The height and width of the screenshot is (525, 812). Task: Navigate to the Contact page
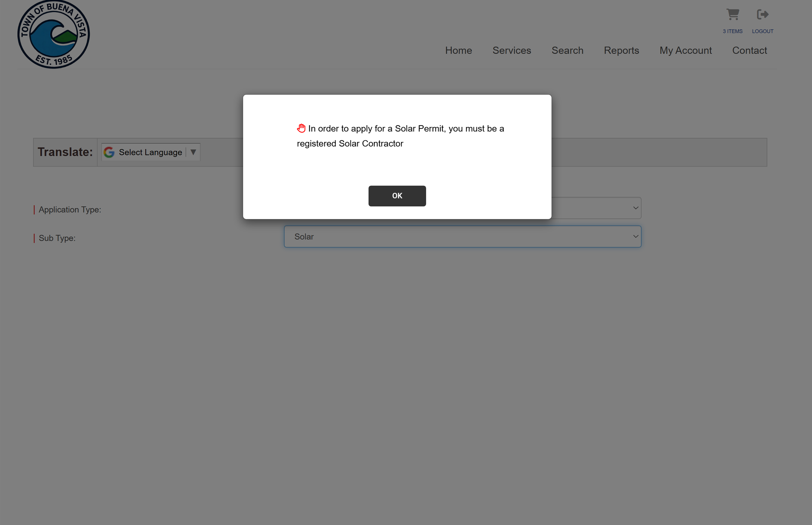click(x=749, y=50)
